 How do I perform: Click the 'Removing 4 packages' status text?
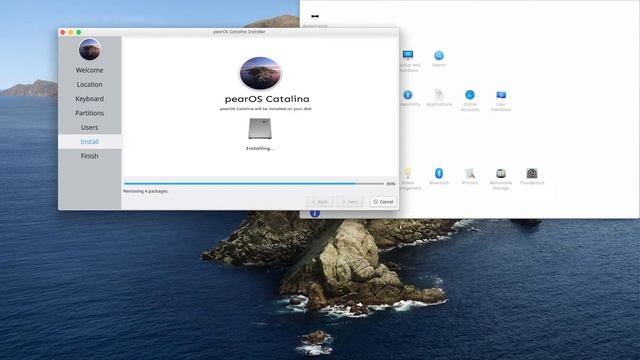(146, 191)
